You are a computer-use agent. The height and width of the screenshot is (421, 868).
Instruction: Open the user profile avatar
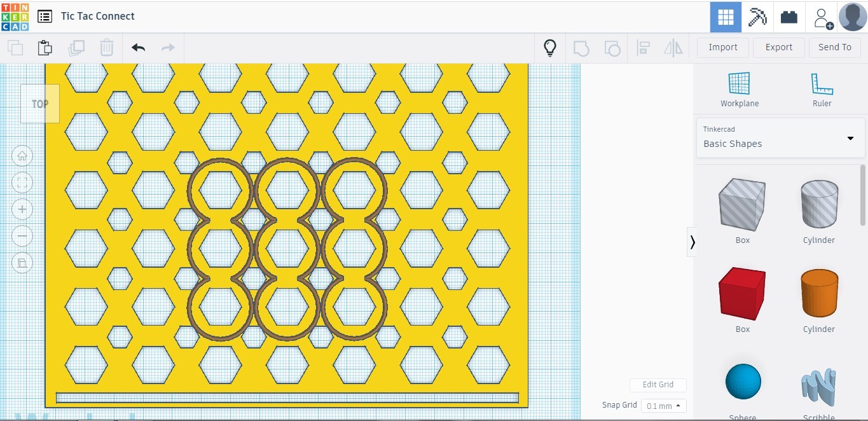(853, 17)
